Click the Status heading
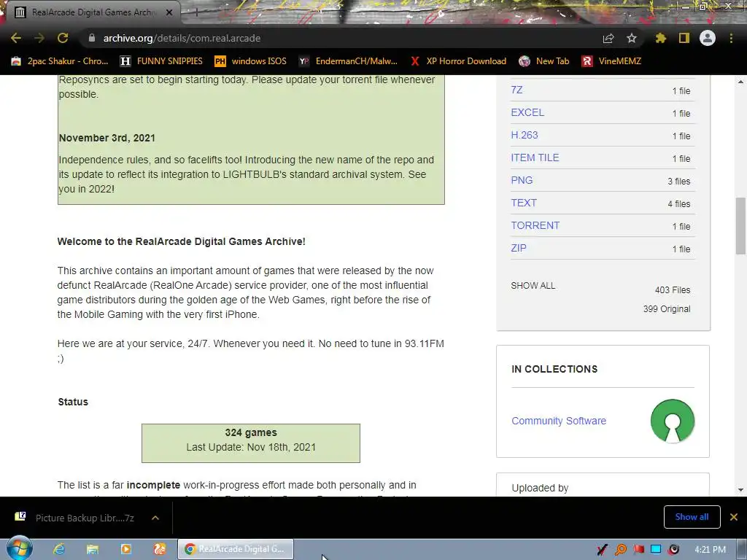The width and height of the screenshot is (747, 560). click(73, 402)
